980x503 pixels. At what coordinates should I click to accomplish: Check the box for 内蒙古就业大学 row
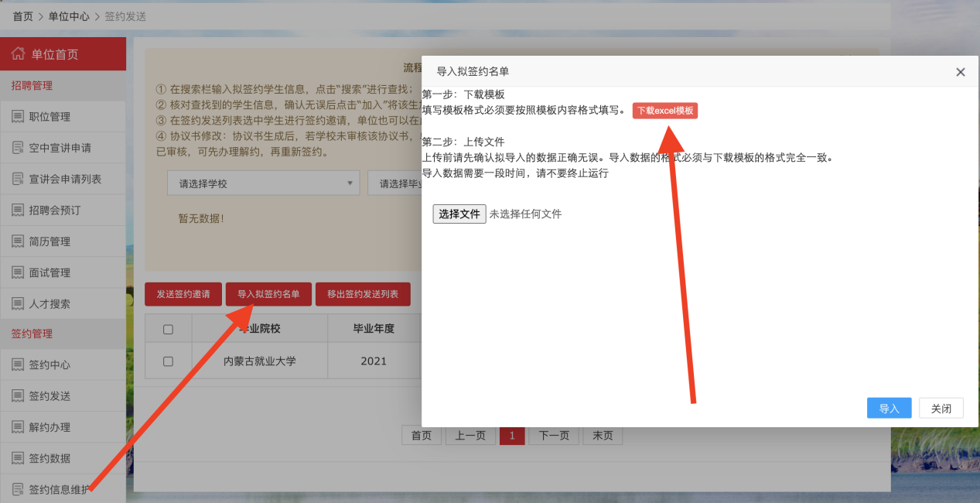(168, 361)
